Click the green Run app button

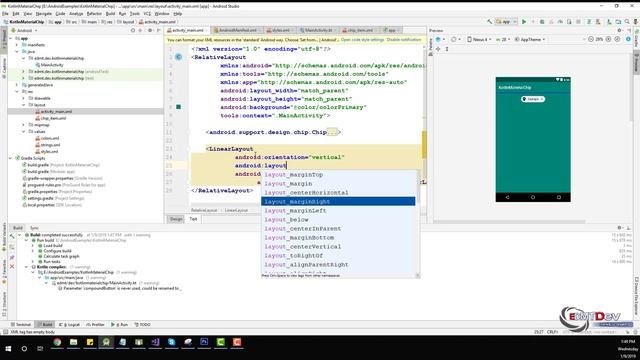(x=524, y=22)
